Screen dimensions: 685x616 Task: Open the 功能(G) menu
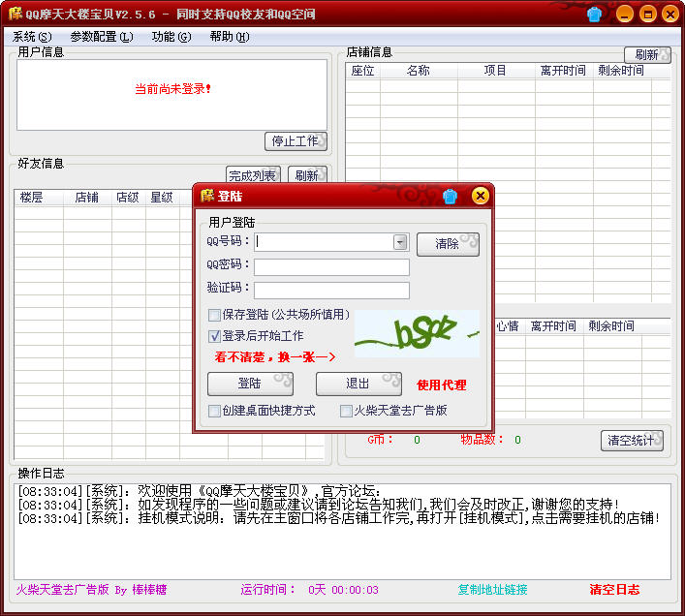[171, 37]
